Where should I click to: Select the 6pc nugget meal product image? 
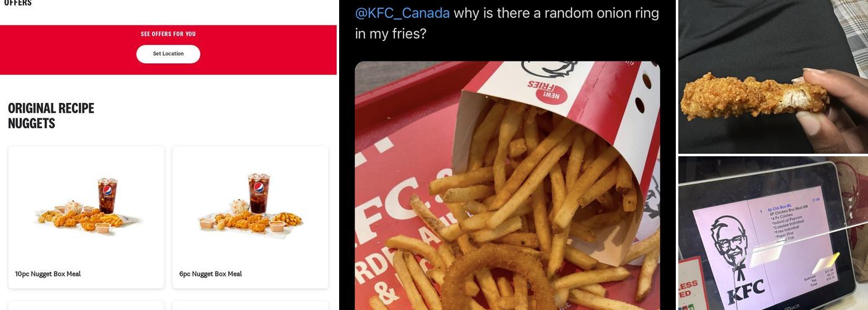click(x=250, y=205)
